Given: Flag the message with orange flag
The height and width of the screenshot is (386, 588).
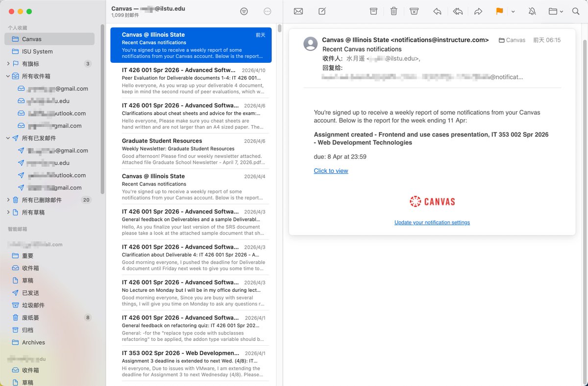Looking at the screenshot, I should coord(499,11).
